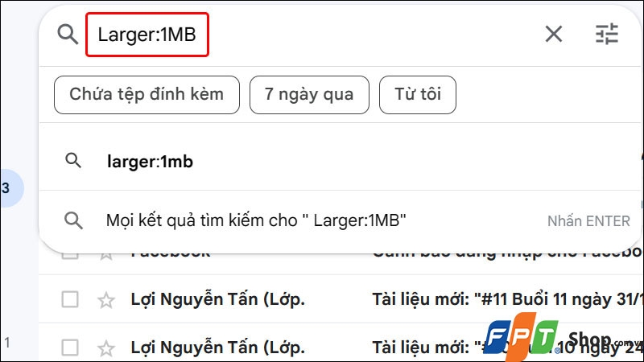Image resolution: width=644 pixels, height=362 pixels.
Task: Select the 'Chứa tệp đính kèm' filter chip
Action: pos(147,95)
